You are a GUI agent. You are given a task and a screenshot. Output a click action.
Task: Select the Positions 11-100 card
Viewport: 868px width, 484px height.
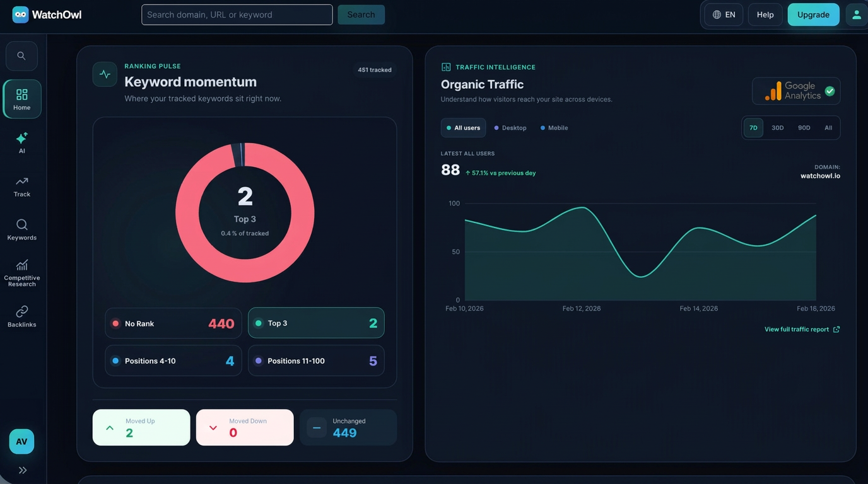[x=316, y=360]
